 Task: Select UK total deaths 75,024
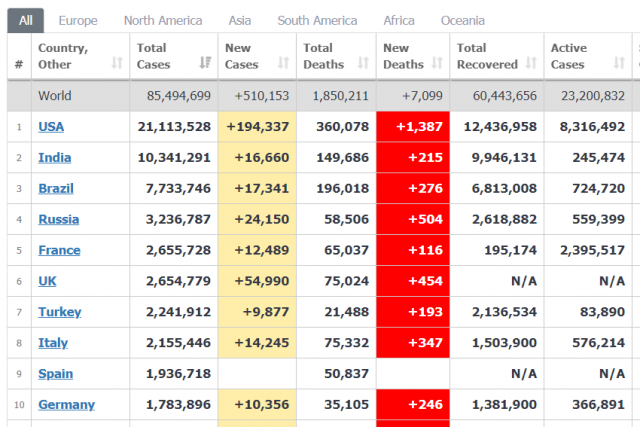point(347,281)
